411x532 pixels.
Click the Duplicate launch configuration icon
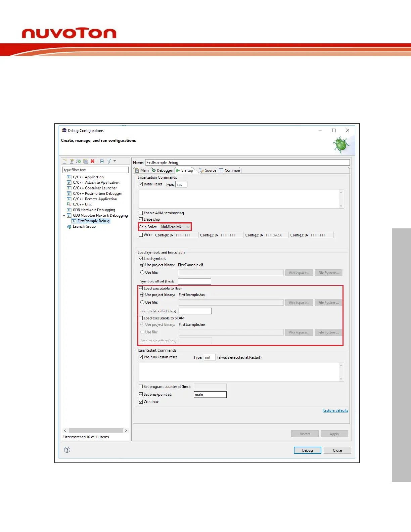(85, 161)
